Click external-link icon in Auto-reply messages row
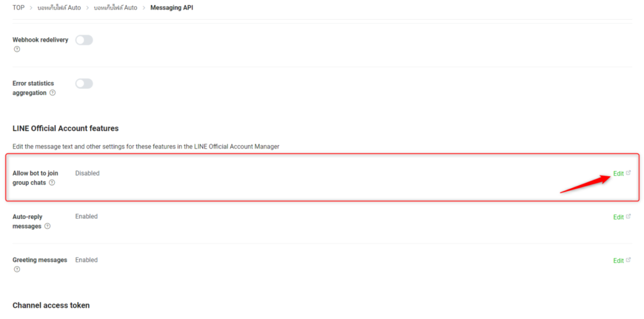Viewport: 644px width, 319px height. pyautogui.click(x=628, y=216)
